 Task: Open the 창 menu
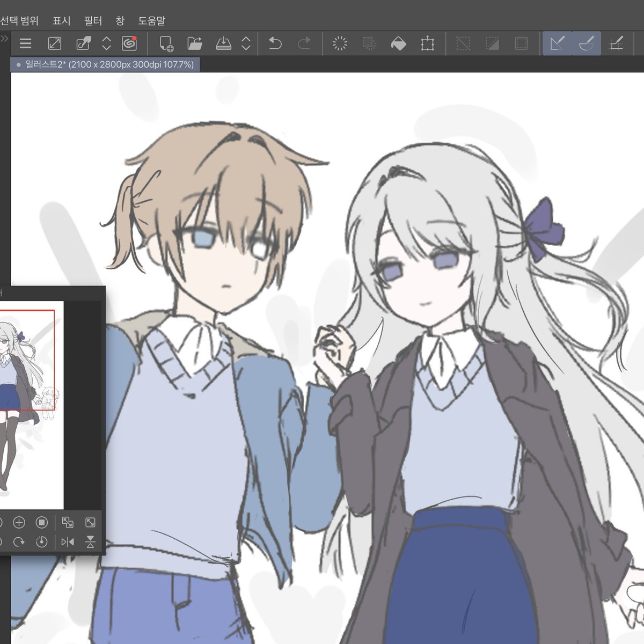[120, 21]
